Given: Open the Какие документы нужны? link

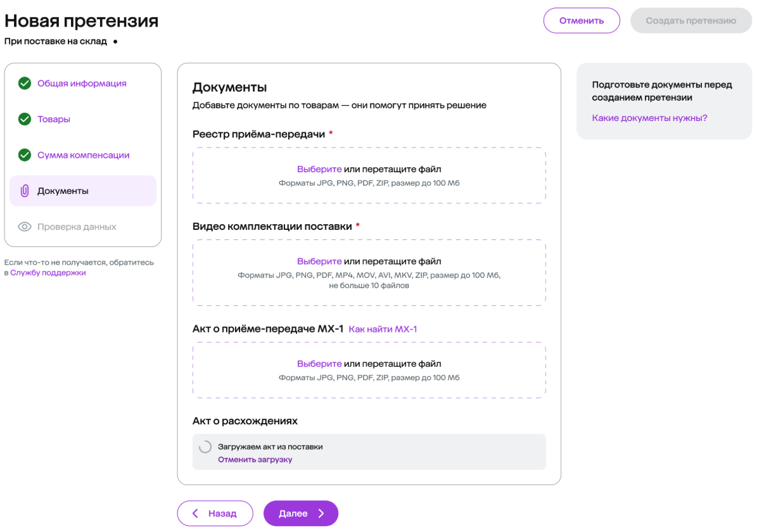Looking at the screenshot, I should click(x=649, y=118).
